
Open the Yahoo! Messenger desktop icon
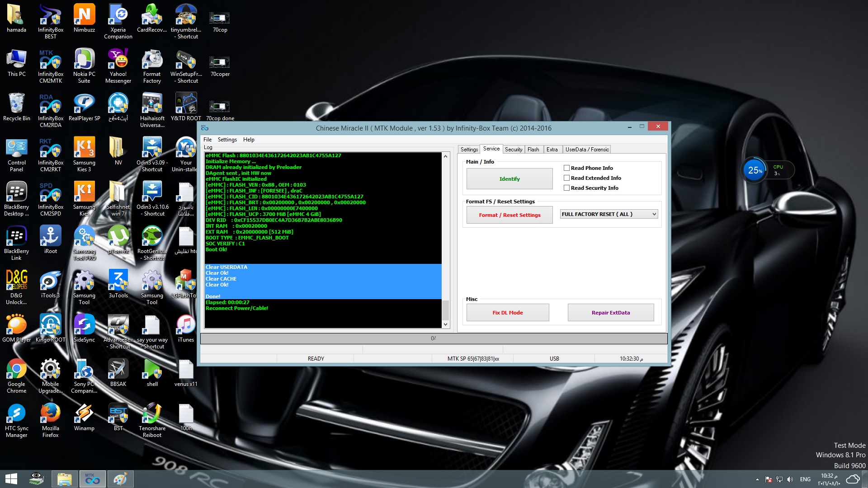pyautogui.click(x=118, y=66)
